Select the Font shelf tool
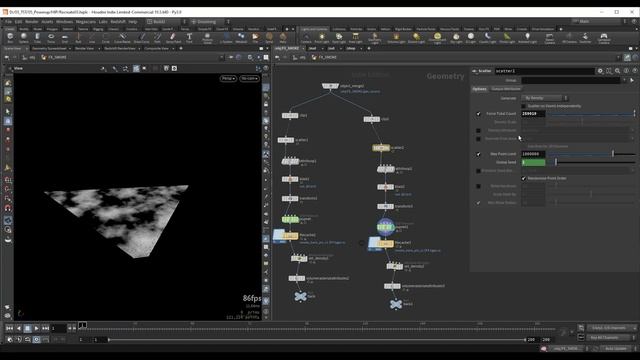This screenshot has width=640, height=360. point(189,38)
